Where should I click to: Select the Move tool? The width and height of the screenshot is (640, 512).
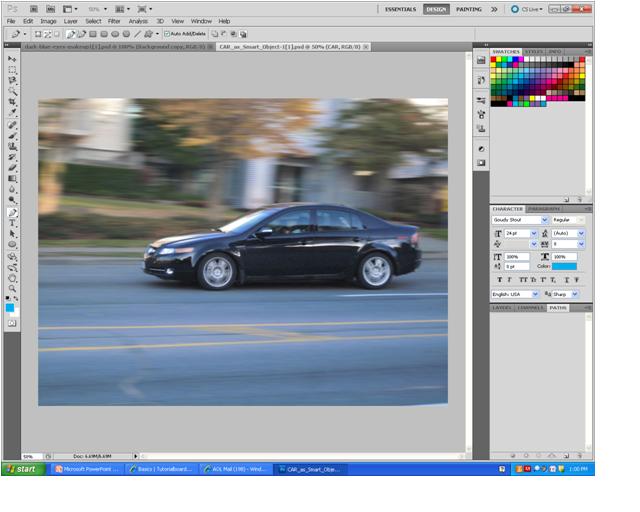(12, 59)
